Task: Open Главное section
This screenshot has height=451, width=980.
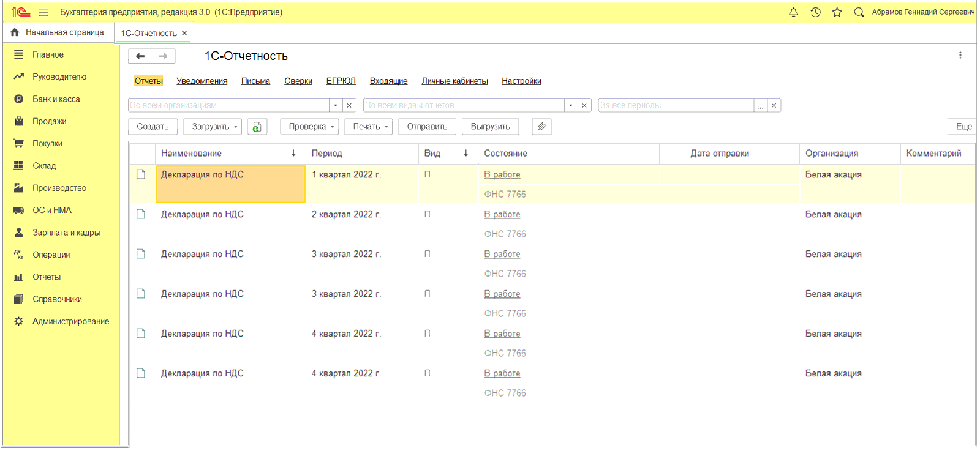Action: point(48,54)
